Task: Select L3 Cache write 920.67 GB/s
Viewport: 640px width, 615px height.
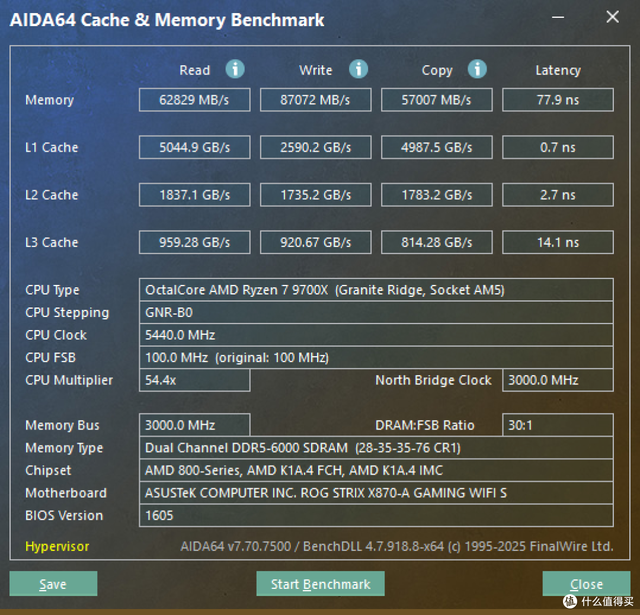Action: click(316, 242)
